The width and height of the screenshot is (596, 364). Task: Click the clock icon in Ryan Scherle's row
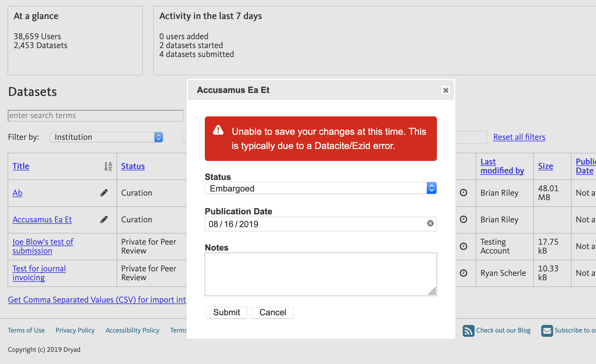(464, 273)
